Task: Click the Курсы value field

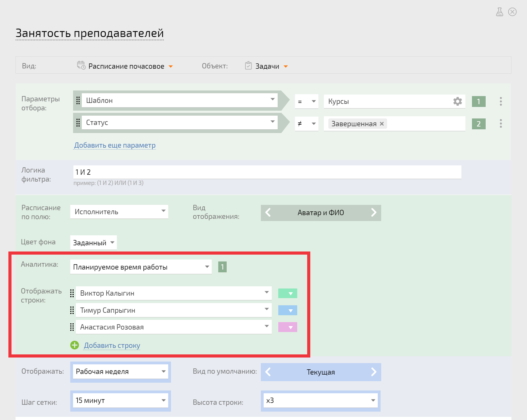Action: pyautogui.click(x=395, y=101)
